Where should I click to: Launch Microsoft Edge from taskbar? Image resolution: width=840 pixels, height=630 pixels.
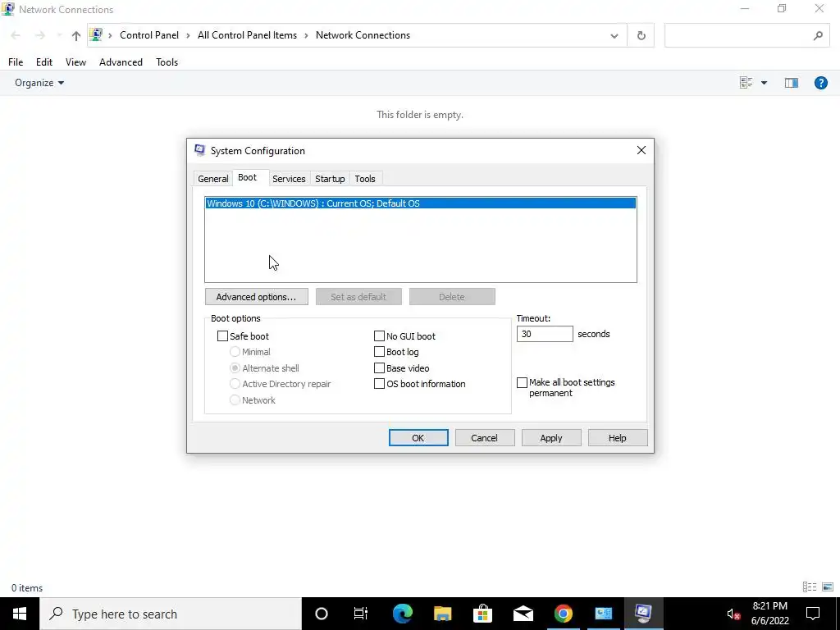click(x=402, y=614)
